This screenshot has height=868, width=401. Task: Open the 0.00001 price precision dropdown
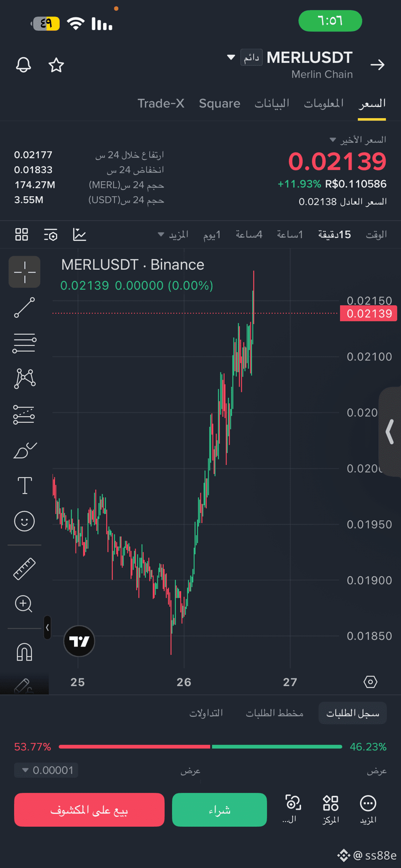pos(46,770)
